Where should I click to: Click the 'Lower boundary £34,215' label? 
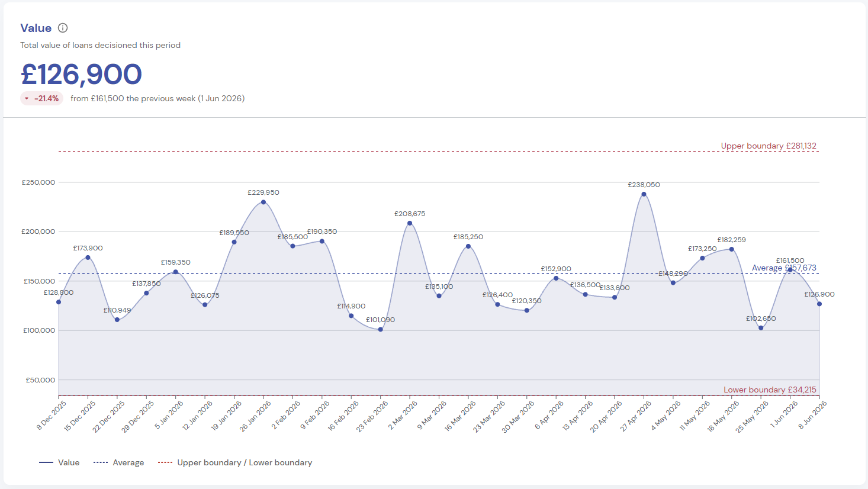(770, 390)
